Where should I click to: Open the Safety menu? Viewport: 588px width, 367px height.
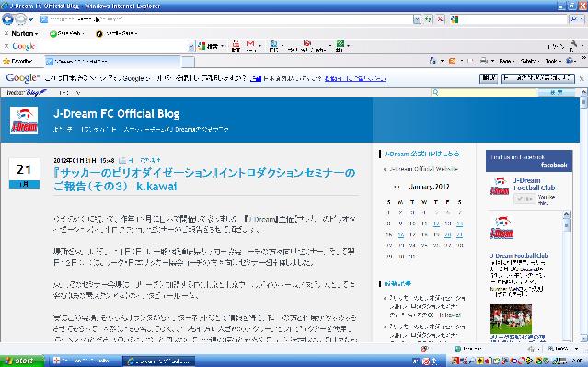(x=529, y=61)
